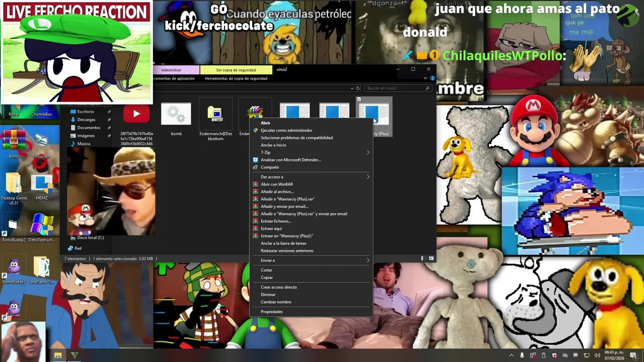Select Descargas in the navigation pane
This screenshot has width=644, height=362.
coord(86,120)
